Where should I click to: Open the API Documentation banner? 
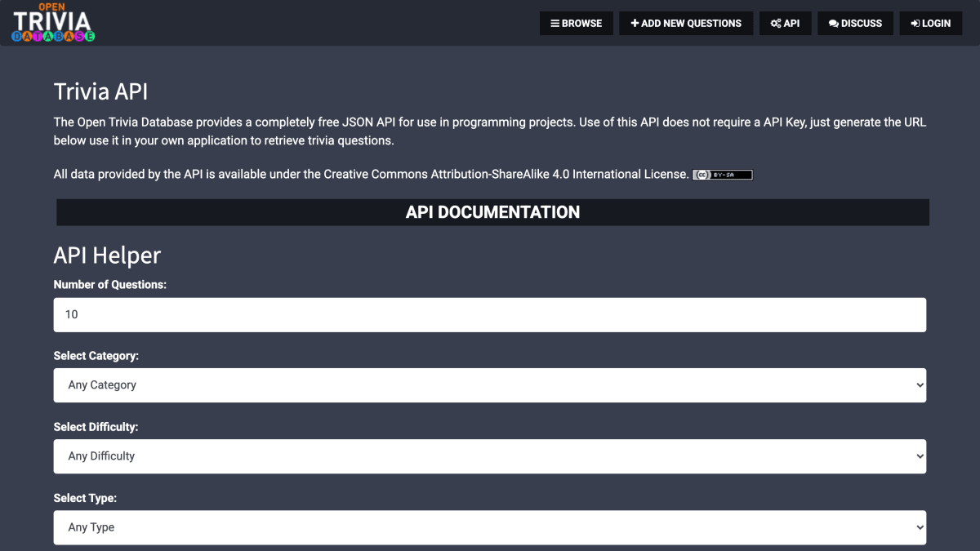492,212
